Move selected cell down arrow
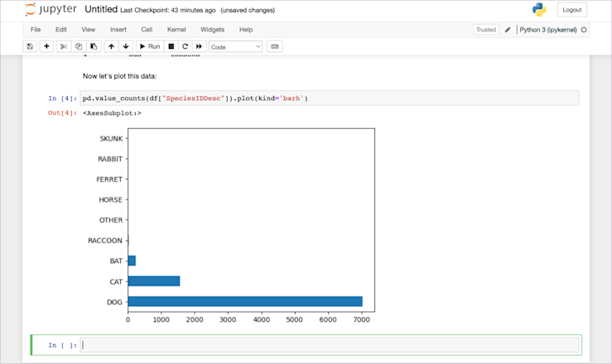This screenshot has width=612, height=364. (126, 46)
